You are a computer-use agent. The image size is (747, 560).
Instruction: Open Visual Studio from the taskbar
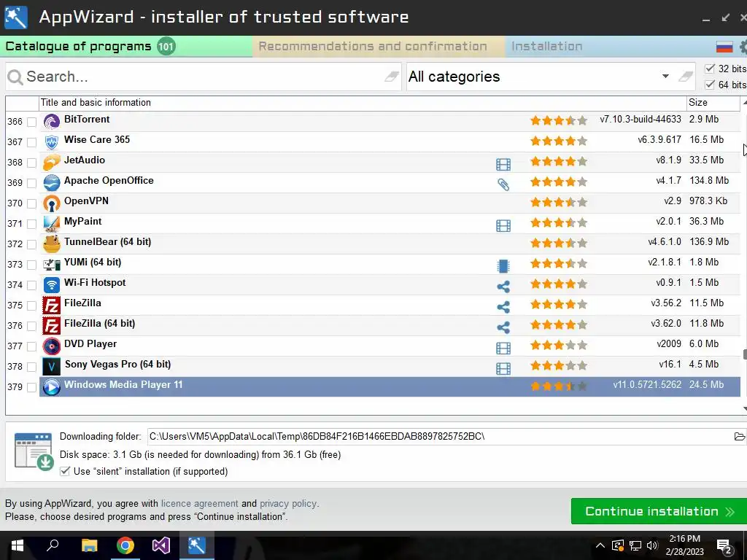pos(161,545)
